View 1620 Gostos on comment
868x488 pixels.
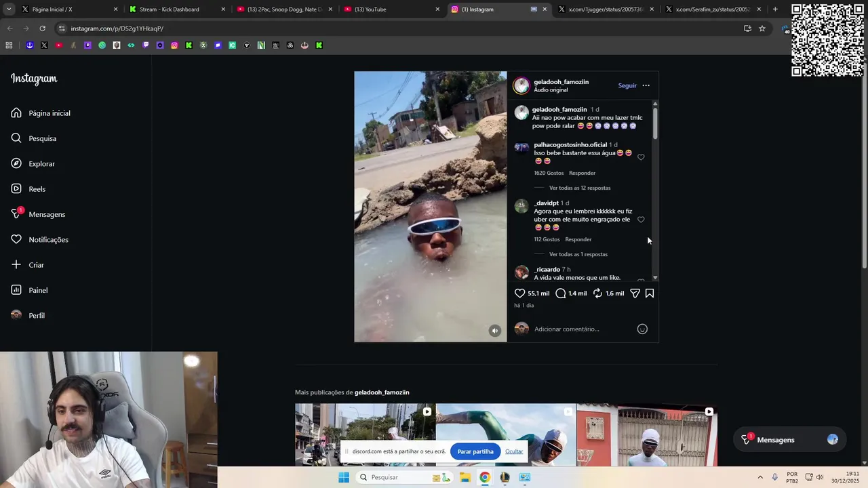[549, 173]
